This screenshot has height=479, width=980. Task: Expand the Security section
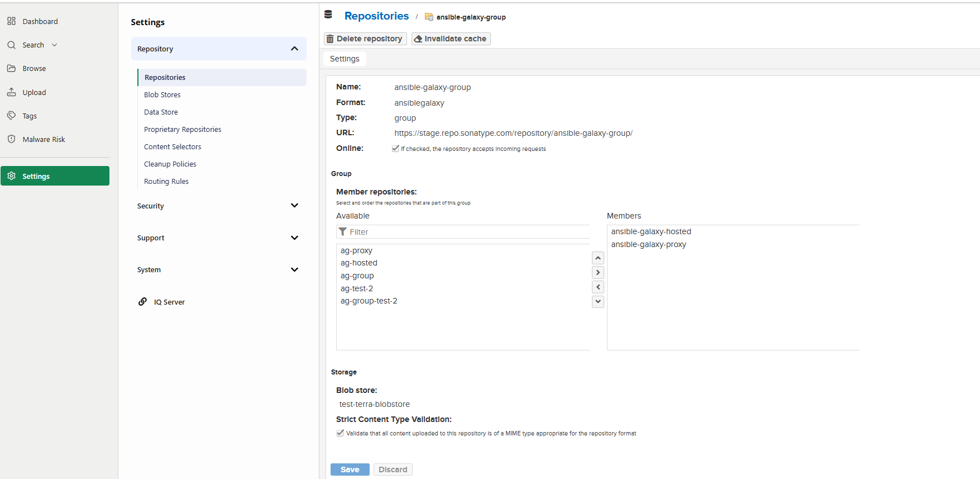tap(294, 206)
